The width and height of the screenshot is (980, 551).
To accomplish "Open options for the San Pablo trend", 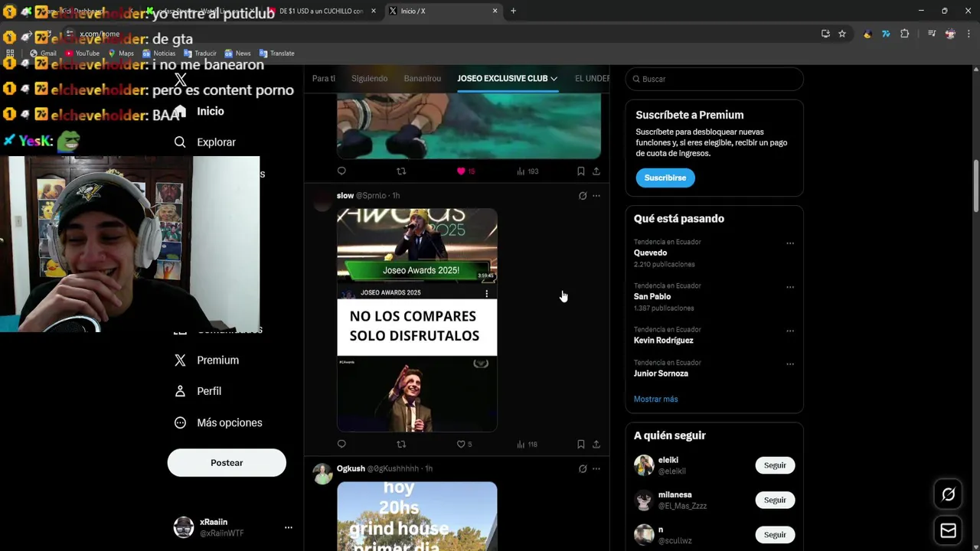I will click(x=790, y=287).
